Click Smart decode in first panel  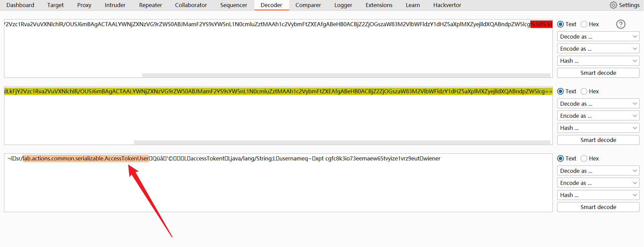click(598, 73)
